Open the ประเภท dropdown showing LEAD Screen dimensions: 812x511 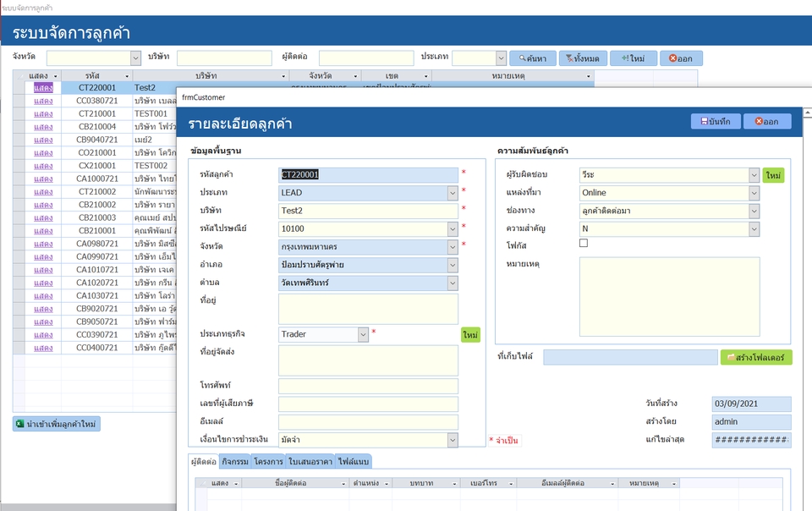(x=453, y=193)
